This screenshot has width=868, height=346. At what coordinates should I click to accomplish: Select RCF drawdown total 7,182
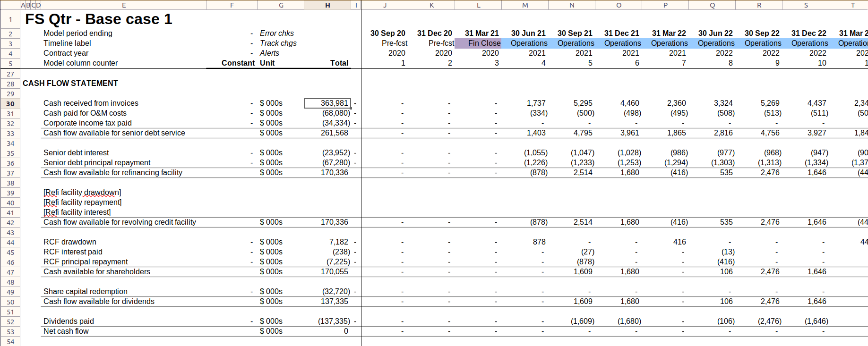[339, 242]
